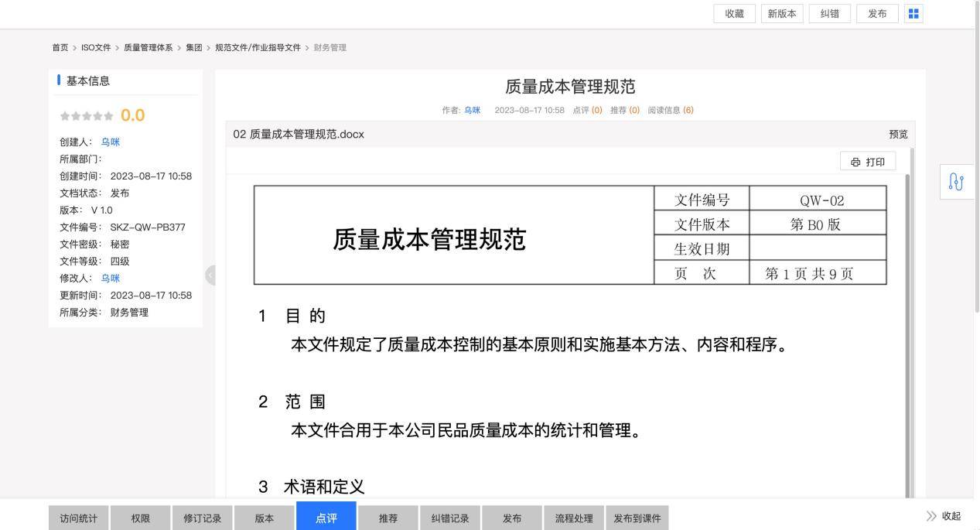Click the workflow route icon on right edge

pyautogui.click(x=957, y=182)
